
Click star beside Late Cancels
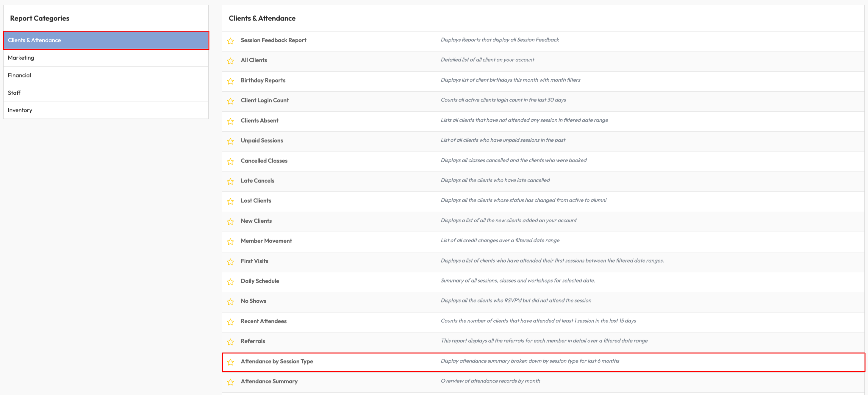click(231, 181)
